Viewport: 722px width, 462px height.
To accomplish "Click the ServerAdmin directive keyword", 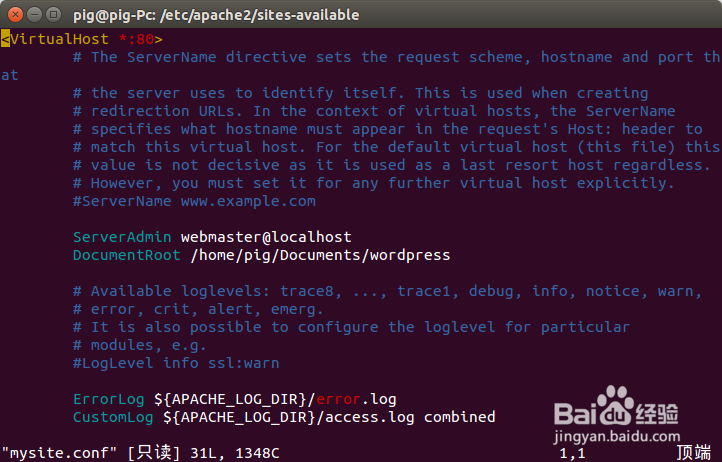I will [x=122, y=237].
